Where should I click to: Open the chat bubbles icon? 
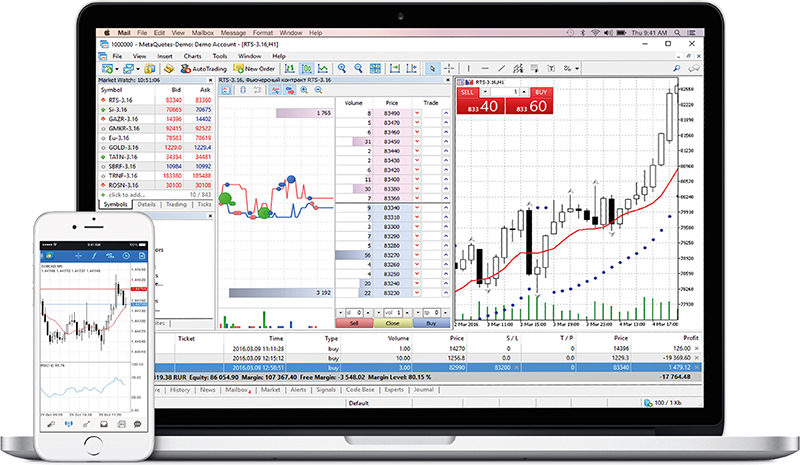pos(693,68)
